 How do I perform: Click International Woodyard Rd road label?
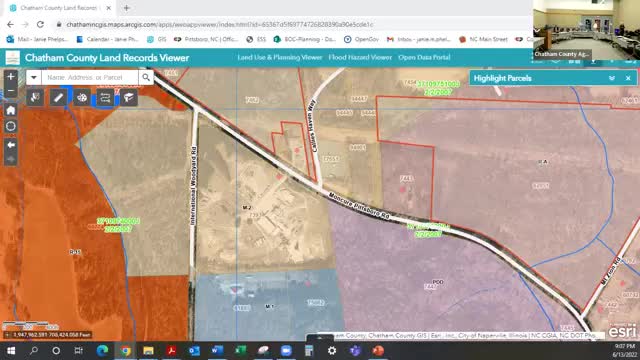193,186
